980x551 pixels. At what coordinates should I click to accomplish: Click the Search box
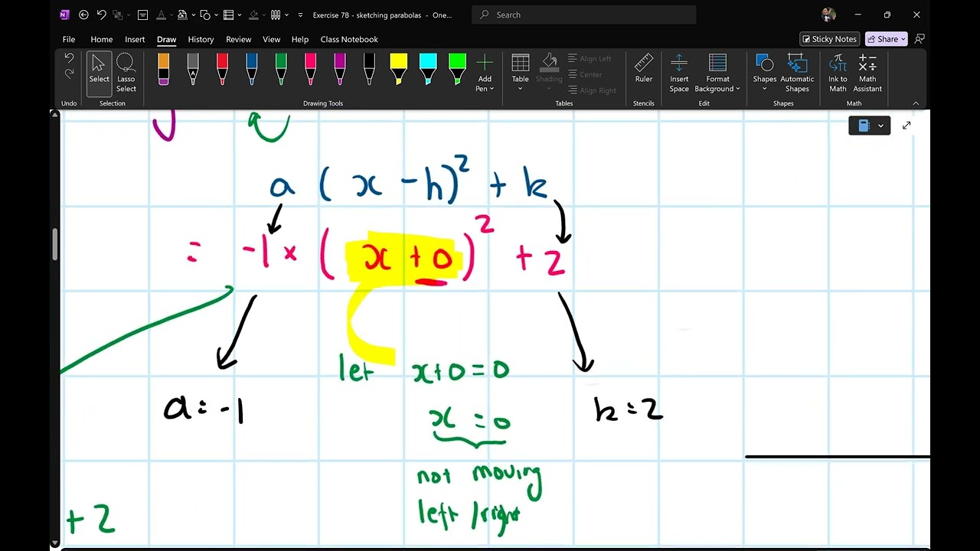[x=584, y=15]
